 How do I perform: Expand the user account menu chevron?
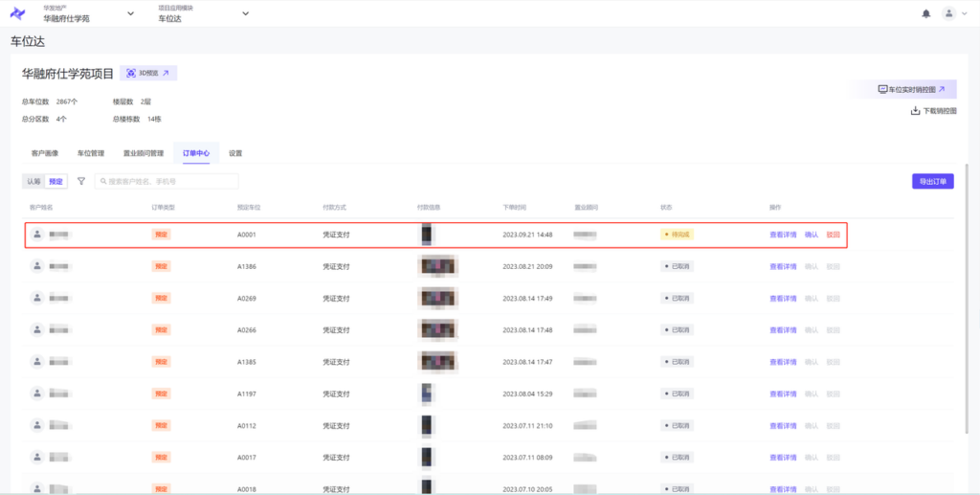pyautogui.click(x=965, y=13)
